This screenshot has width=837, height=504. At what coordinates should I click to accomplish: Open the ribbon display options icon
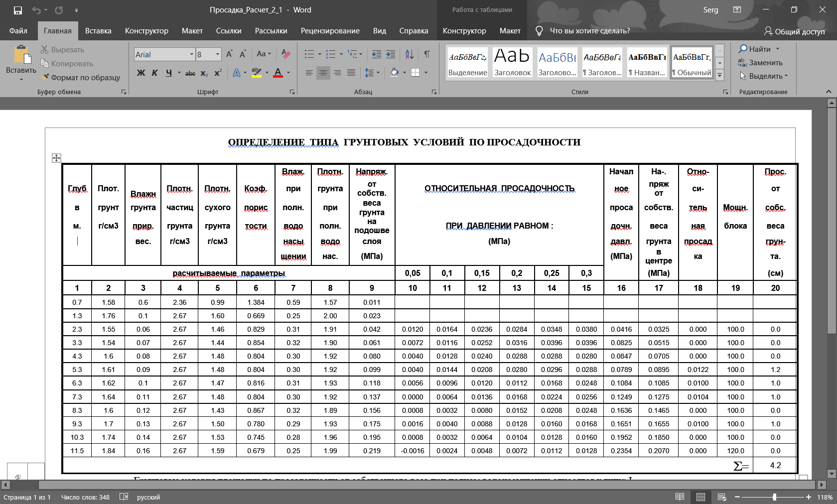[737, 10]
